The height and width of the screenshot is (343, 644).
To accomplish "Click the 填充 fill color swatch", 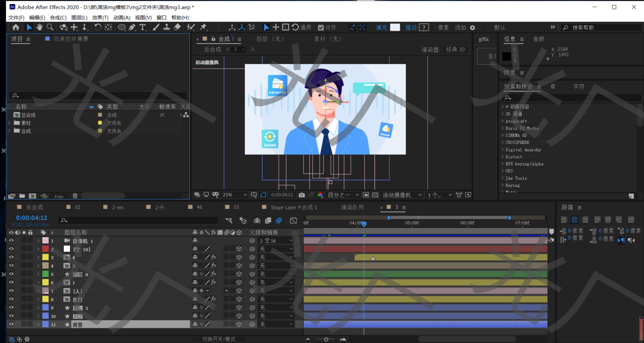I will point(395,27).
